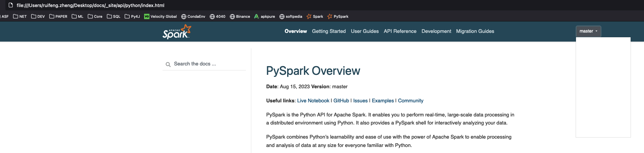Viewport: 644px width, 153px height.
Task: Open the Spark bookmark
Action: tap(315, 16)
